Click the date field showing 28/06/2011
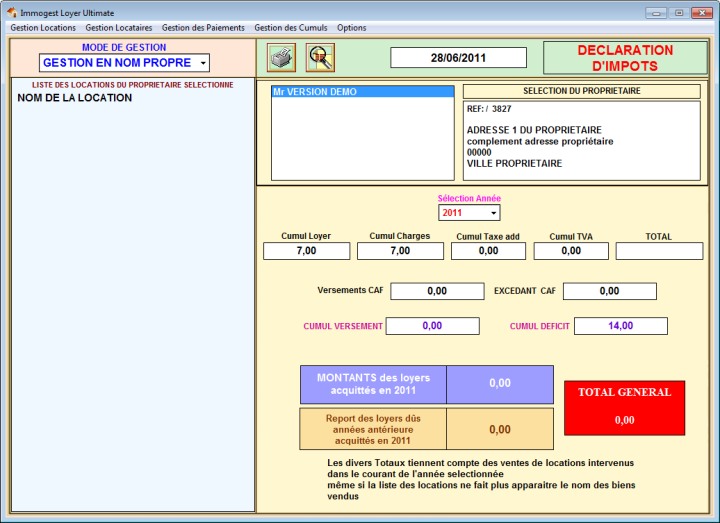Viewport: 720px width, 523px height. click(458, 58)
